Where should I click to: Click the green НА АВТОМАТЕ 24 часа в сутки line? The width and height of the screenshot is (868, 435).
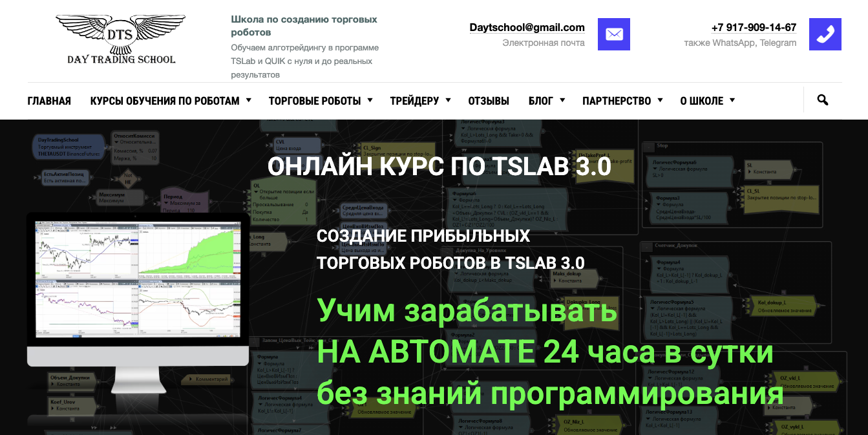point(545,353)
